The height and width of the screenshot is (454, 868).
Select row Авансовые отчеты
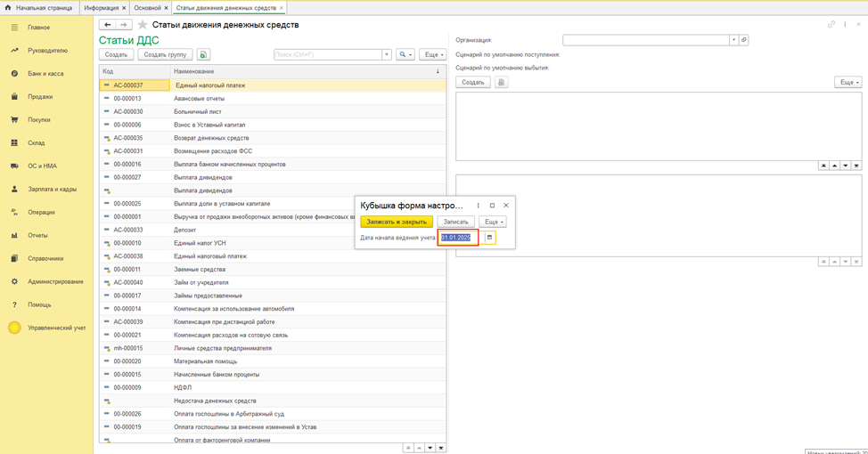[x=273, y=99]
